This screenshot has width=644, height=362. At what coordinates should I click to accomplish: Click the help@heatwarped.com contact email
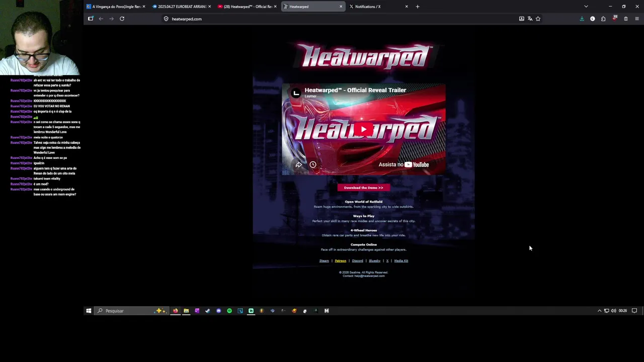(369, 276)
